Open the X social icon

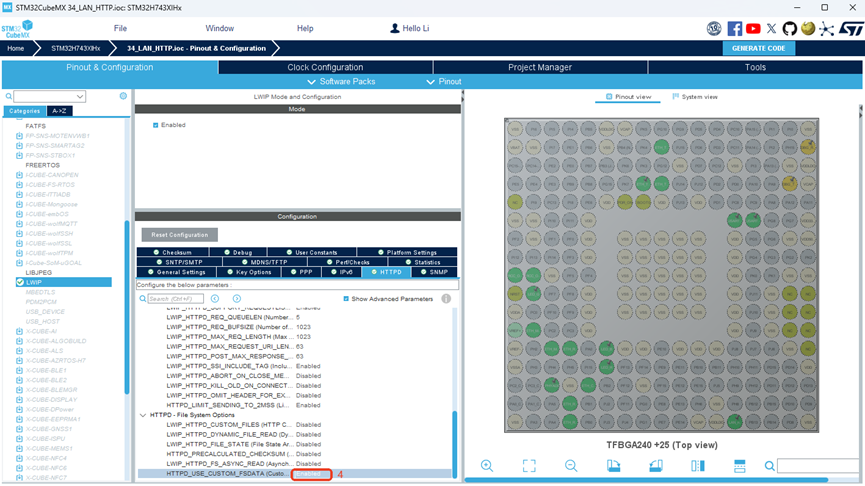(x=771, y=29)
